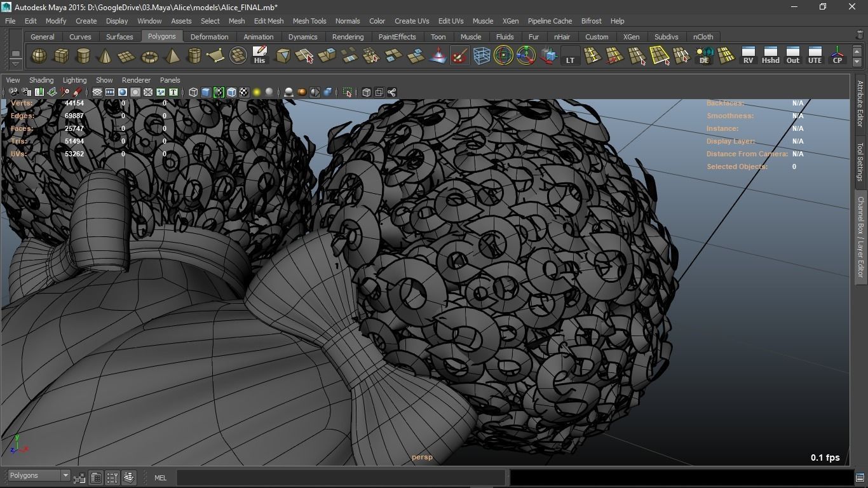Toggle isolate select in panel toolbar
868x488 pixels.
[347, 93]
